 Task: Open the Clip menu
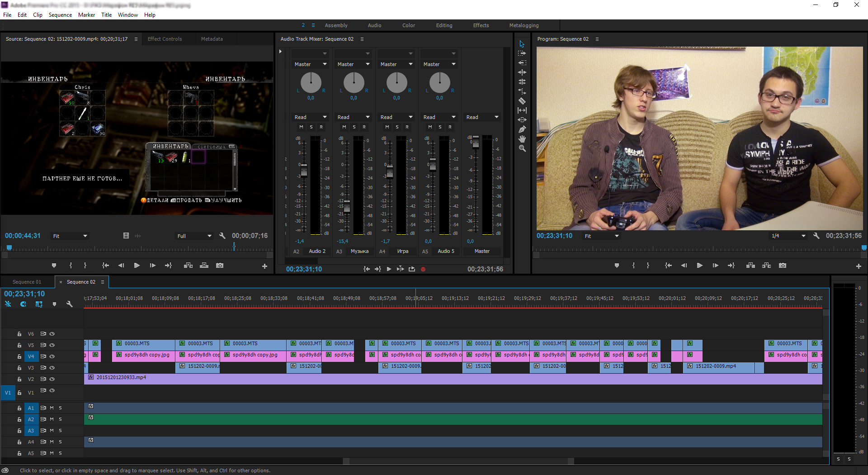(38, 15)
